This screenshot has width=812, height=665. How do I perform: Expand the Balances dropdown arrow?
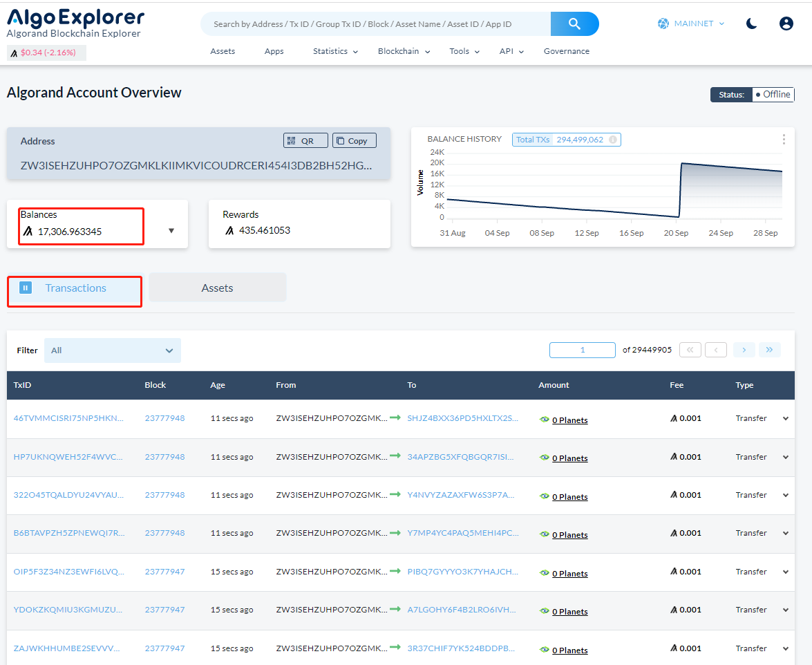coord(171,231)
